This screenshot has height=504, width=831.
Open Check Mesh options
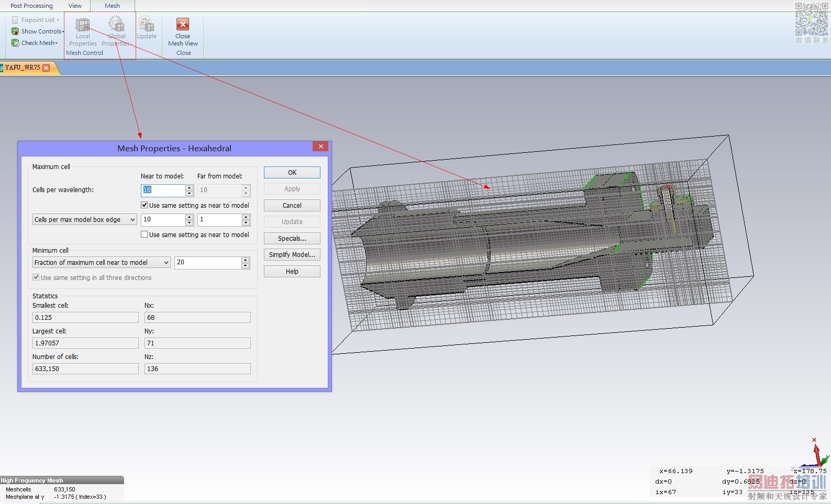point(39,43)
